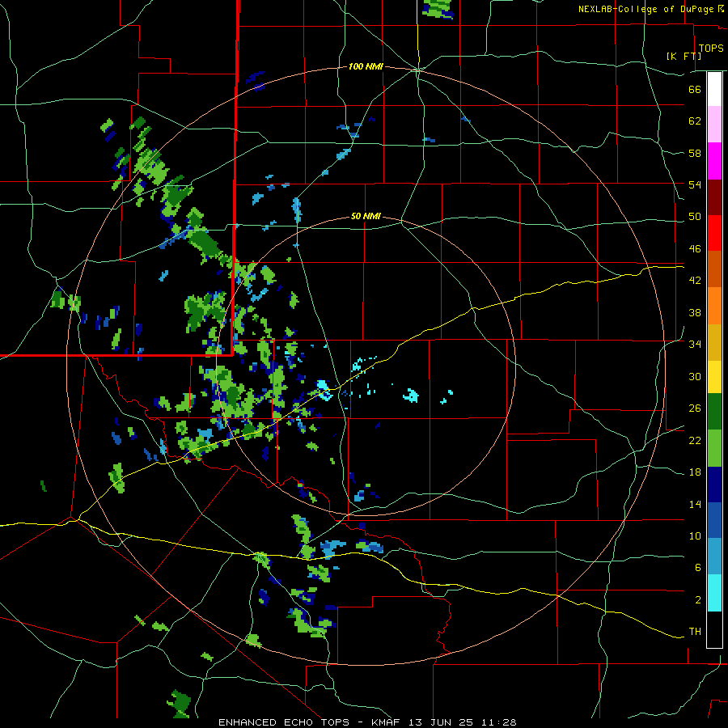Click the black TH swatch at legend bottom
The height and width of the screenshot is (728, 728).
[x=714, y=629]
